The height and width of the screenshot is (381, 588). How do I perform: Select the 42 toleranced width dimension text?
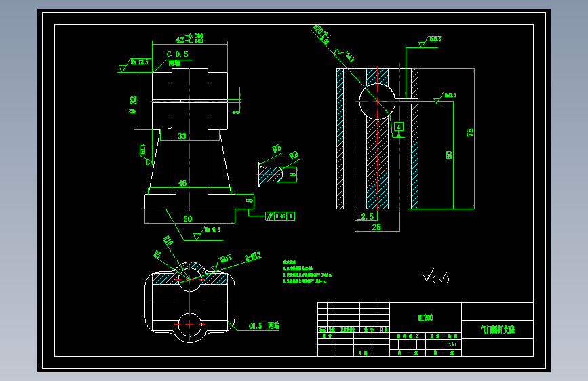189,38
